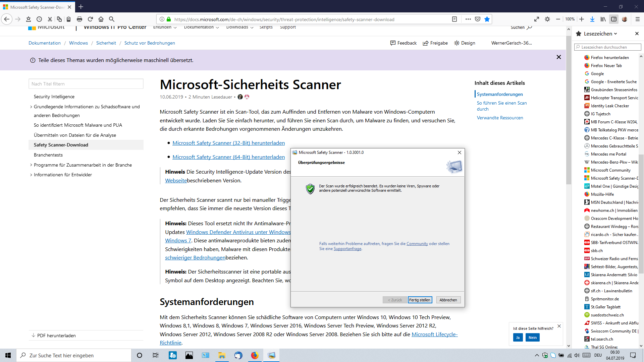Click Abbrechen in scanner dialog
The image size is (644, 362).
click(448, 300)
